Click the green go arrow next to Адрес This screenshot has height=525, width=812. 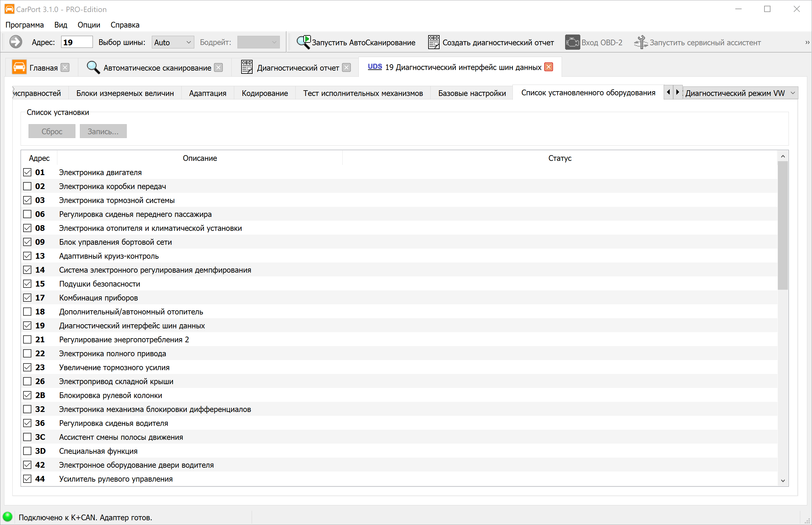coord(15,42)
